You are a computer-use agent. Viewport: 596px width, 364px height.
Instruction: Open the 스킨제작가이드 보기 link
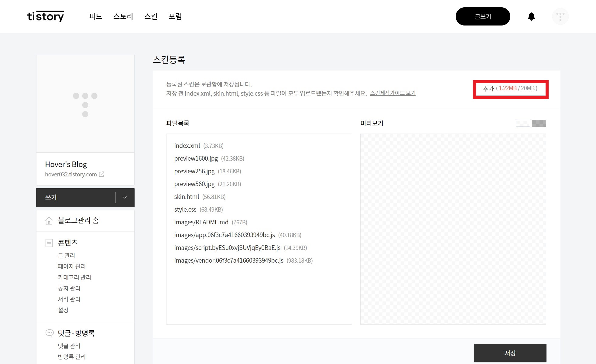[392, 93]
